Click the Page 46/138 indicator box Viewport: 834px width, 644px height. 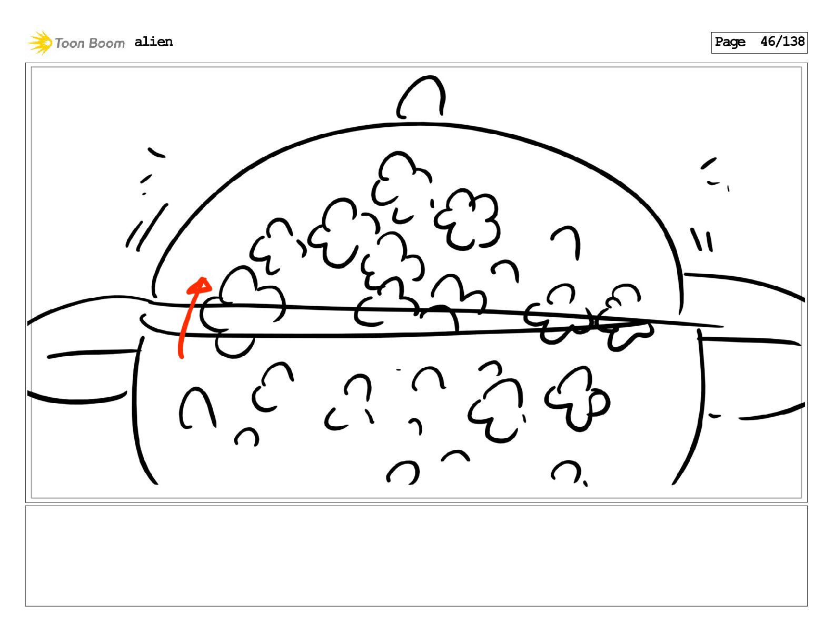click(759, 42)
